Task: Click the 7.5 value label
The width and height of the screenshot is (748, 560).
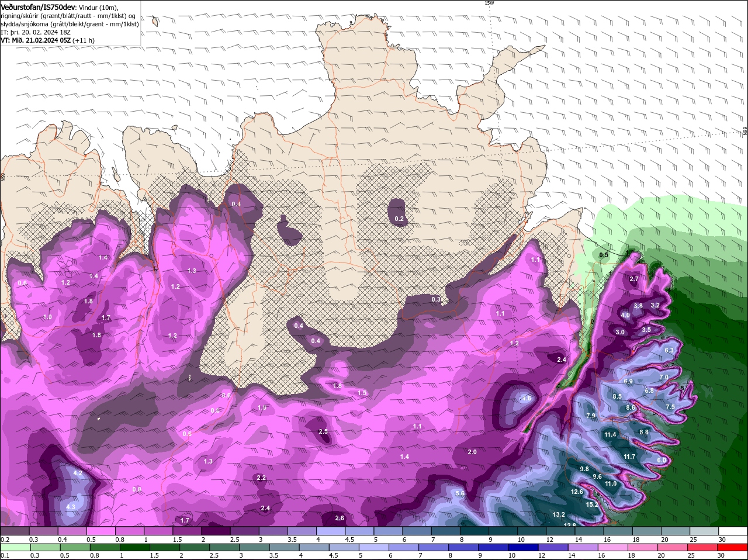Action: (670, 407)
